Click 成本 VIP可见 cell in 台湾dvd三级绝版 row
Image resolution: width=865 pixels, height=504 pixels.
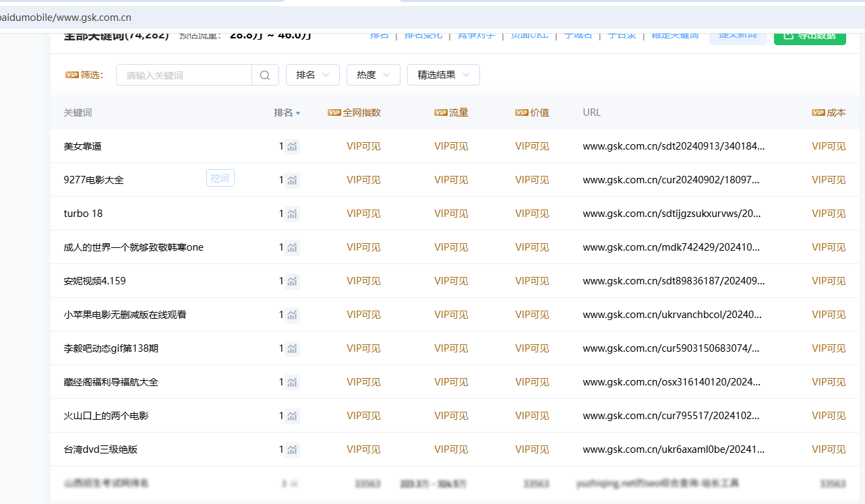click(829, 449)
